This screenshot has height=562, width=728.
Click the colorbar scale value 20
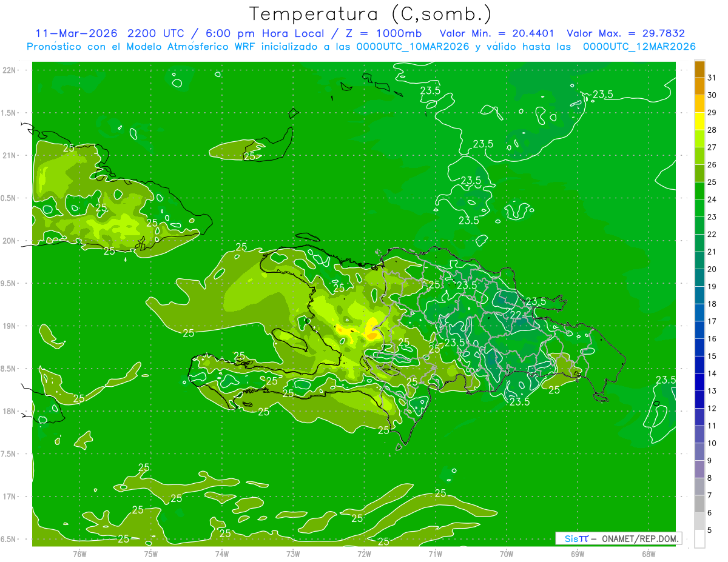(x=712, y=269)
